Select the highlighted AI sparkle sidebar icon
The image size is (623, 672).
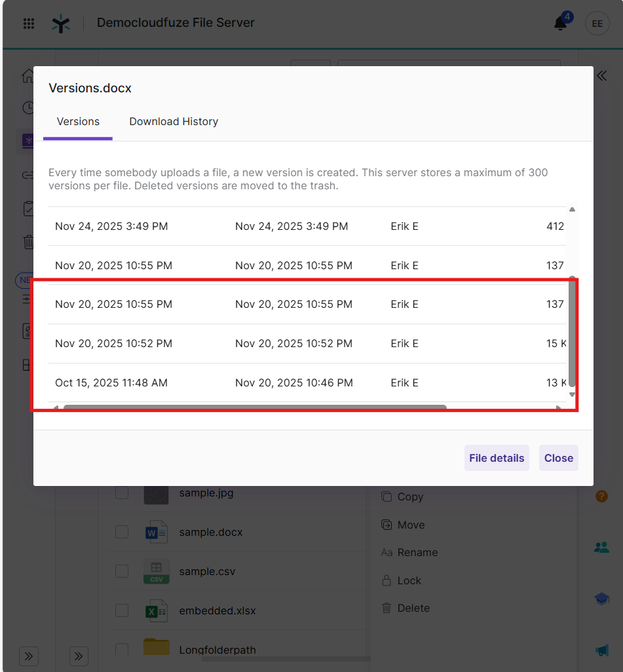29,140
